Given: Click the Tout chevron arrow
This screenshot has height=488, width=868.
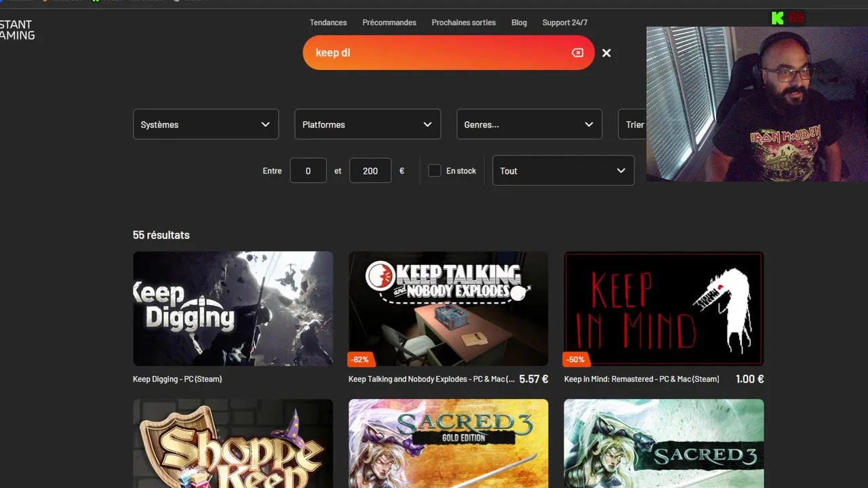Looking at the screenshot, I should [x=620, y=171].
